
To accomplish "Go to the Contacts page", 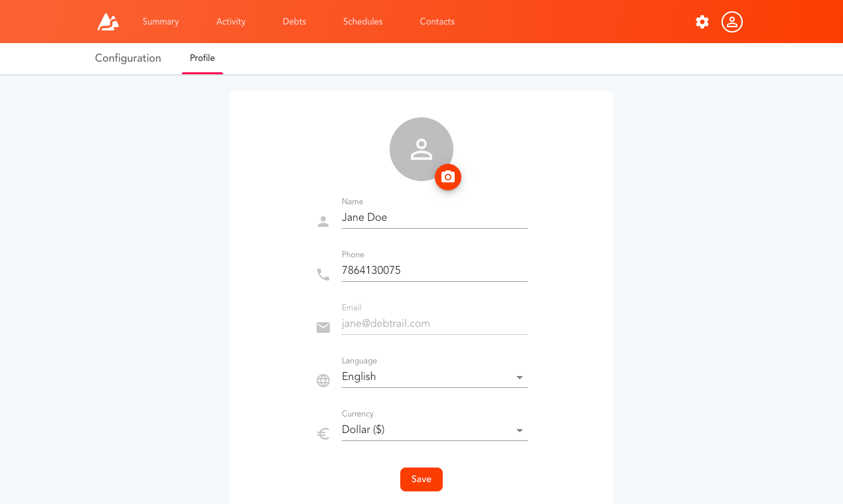I will click(437, 21).
